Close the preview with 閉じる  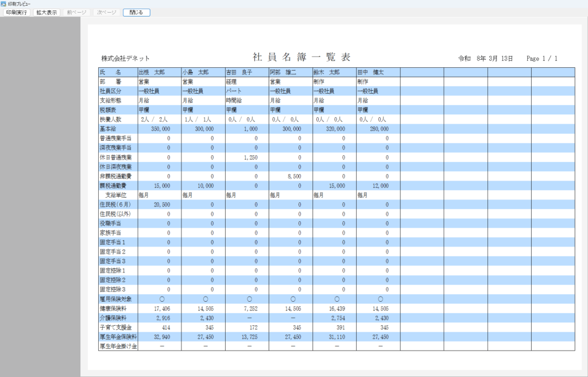coord(137,12)
